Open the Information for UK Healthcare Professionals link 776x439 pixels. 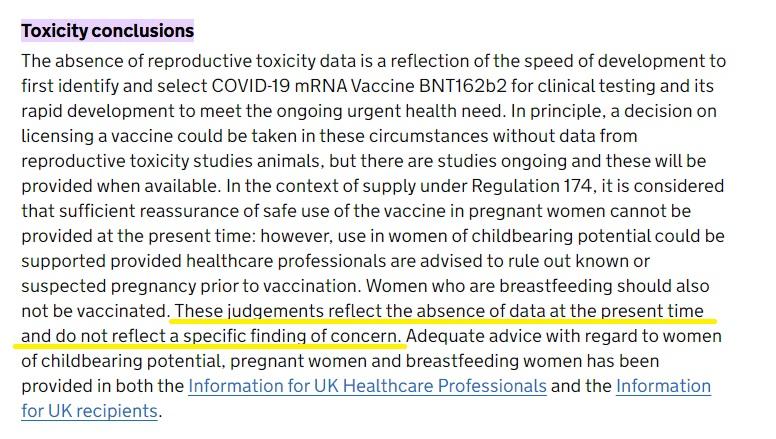coord(367,386)
